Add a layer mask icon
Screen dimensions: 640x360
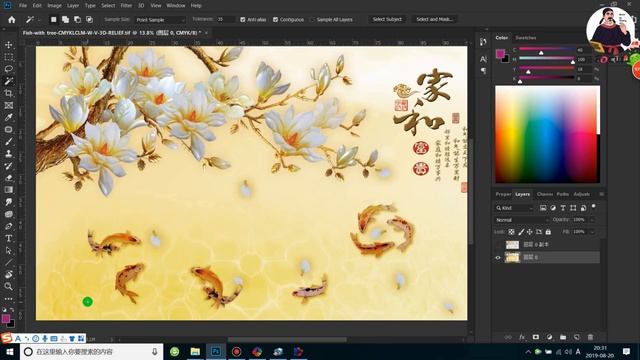tap(536, 337)
